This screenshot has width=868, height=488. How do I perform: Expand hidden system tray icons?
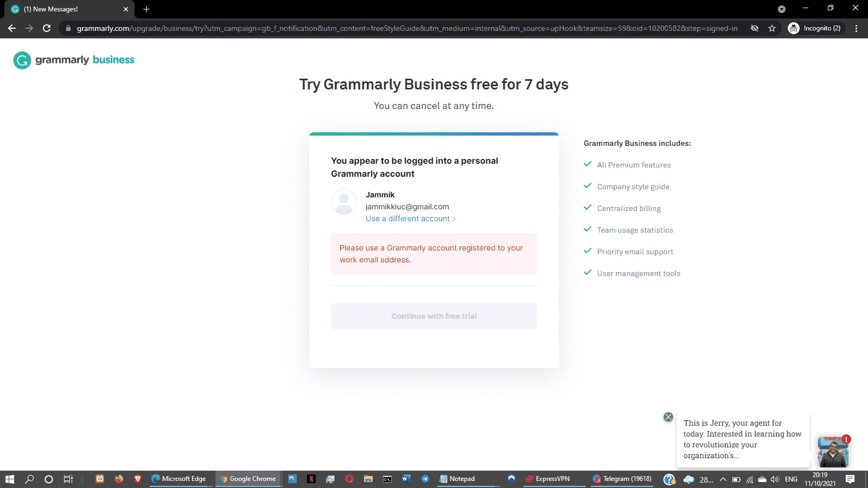tap(723, 479)
